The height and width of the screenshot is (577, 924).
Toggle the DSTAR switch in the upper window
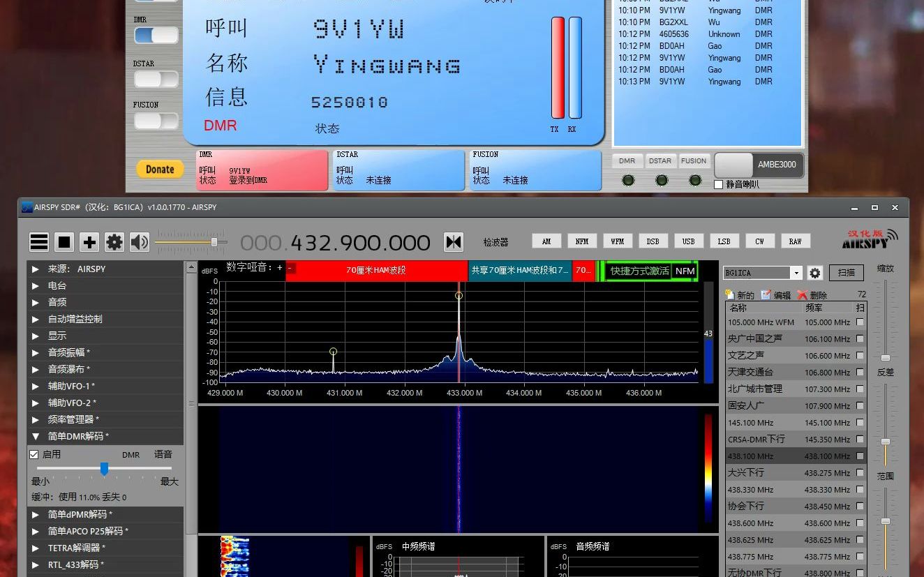(x=156, y=79)
